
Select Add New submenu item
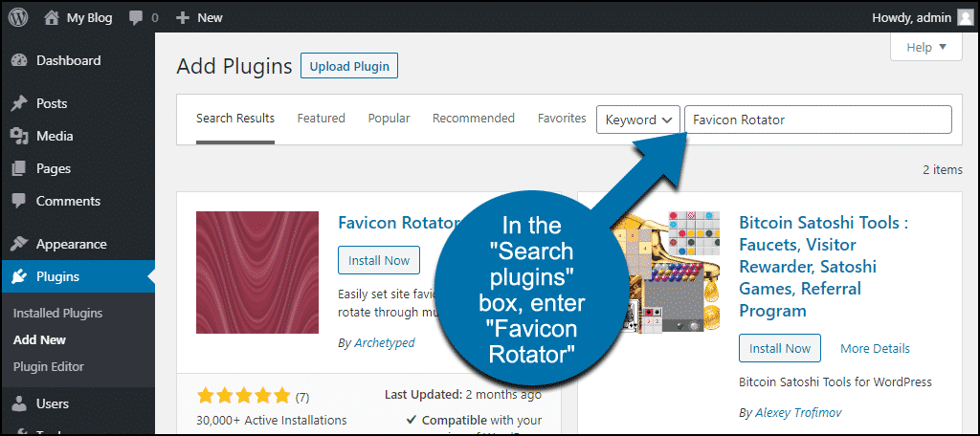tap(39, 339)
